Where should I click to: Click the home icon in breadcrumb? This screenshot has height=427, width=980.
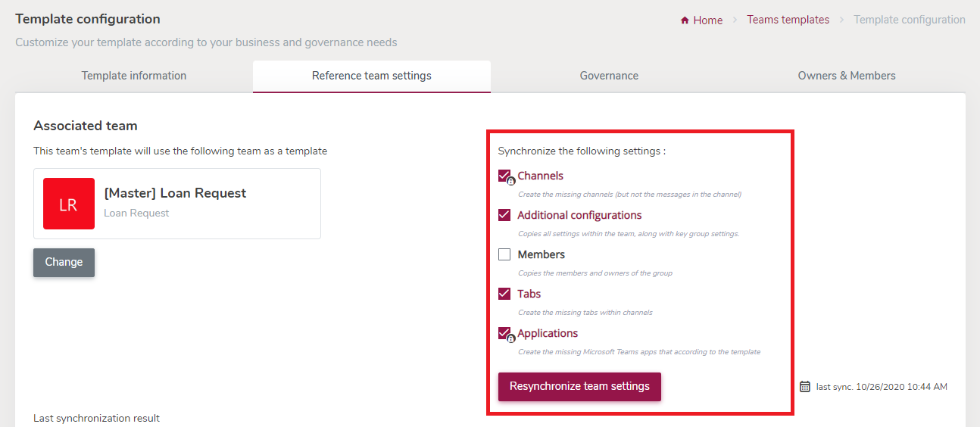[x=685, y=20]
